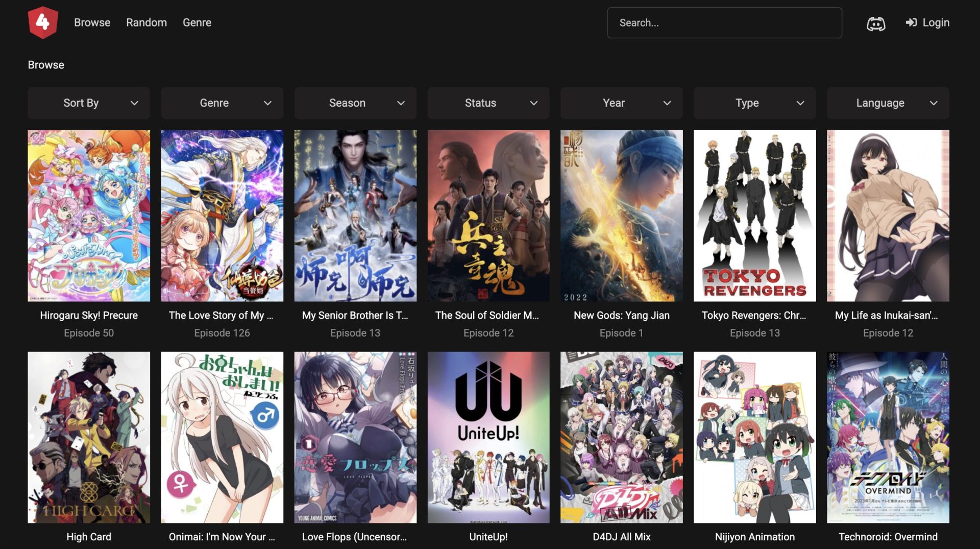Click the red hexagon site logo
The width and height of the screenshot is (980, 549).
click(x=43, y=22)
